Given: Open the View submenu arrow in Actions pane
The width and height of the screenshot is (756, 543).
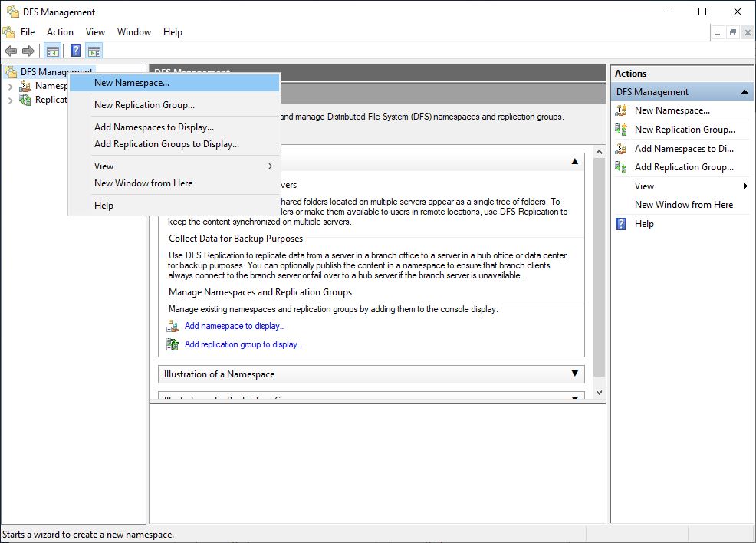Looking at the screenshot, I should click(745, 186).
